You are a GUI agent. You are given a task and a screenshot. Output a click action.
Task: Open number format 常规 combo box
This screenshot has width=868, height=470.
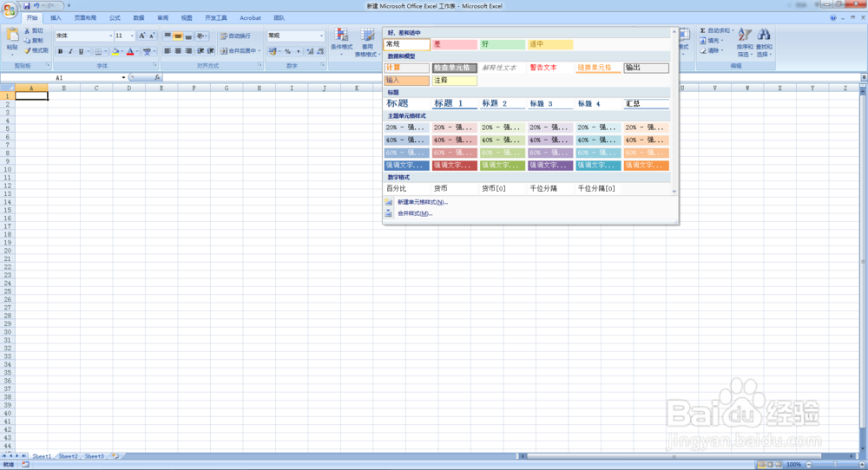[296, 36]
